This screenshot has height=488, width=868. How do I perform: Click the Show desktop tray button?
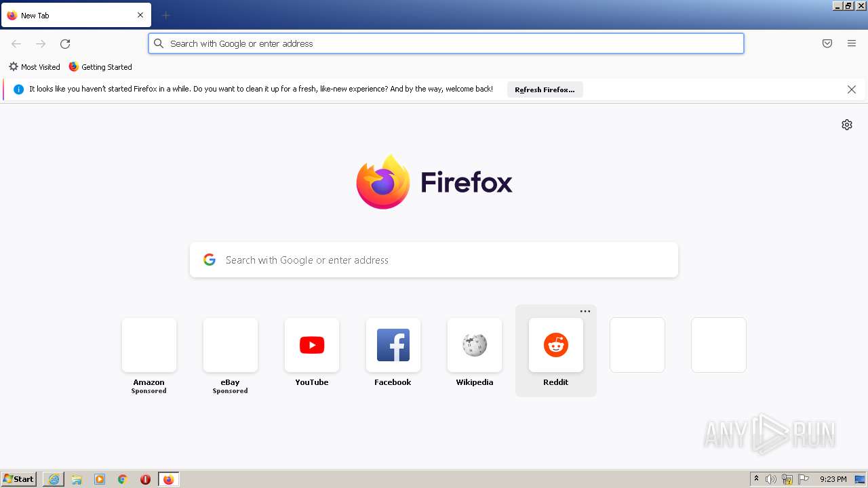(860, 479)
